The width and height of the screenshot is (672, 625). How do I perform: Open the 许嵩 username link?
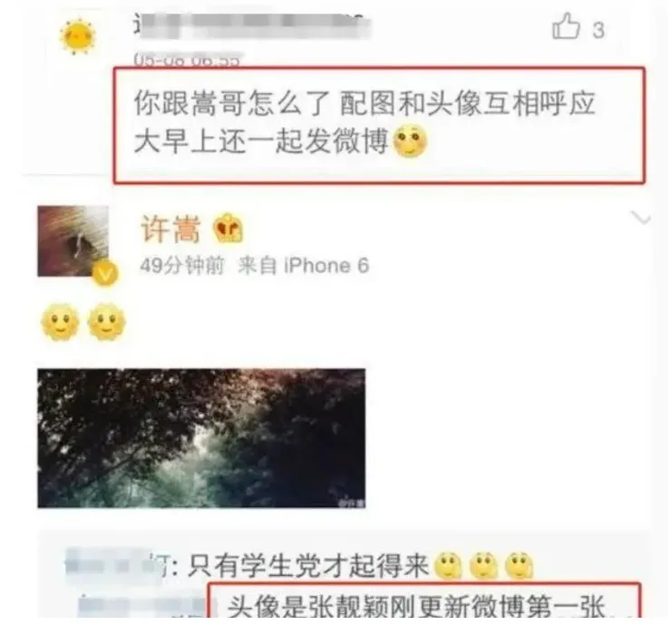coord(170,229)
